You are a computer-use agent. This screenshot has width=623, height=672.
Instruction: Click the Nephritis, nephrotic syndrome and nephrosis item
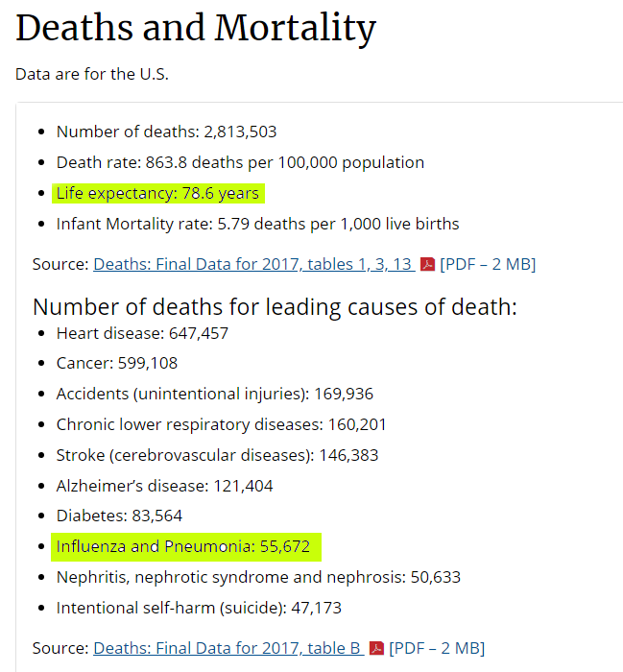click(x=258, y=577)
